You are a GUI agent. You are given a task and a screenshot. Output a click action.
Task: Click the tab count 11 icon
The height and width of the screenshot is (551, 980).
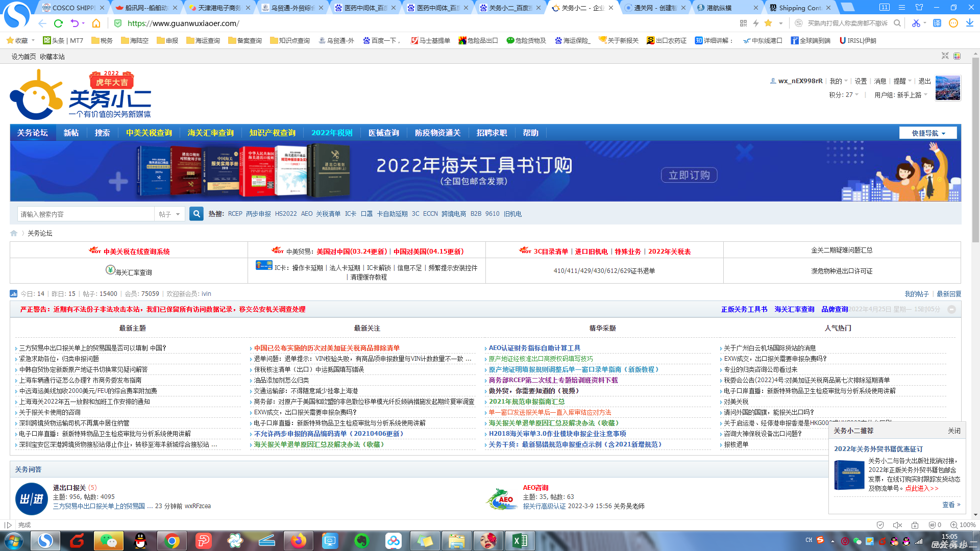[x=885, y=7]
